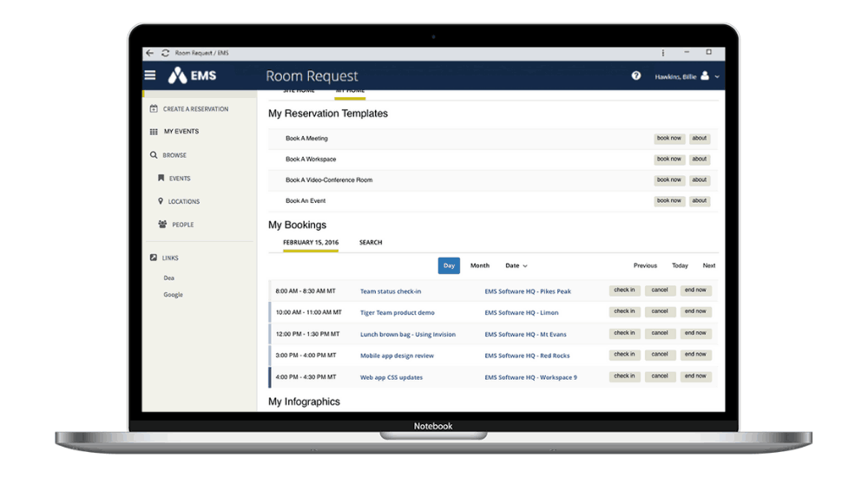Open the help question mark icon

coord(636,75)
